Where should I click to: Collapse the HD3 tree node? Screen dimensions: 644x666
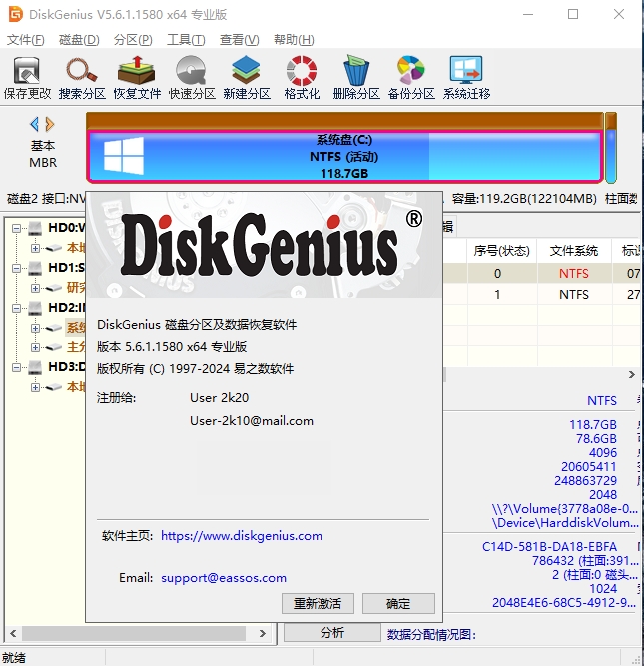[x=16, y=367]
